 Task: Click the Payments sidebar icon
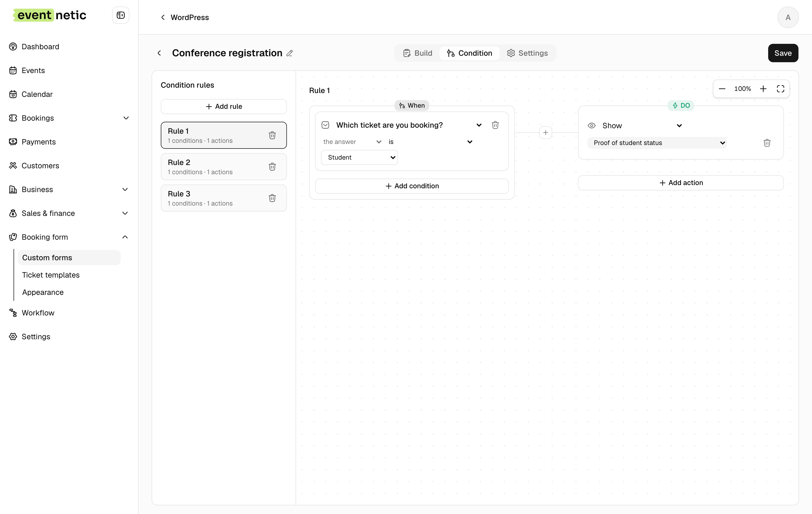pos(13,142)
